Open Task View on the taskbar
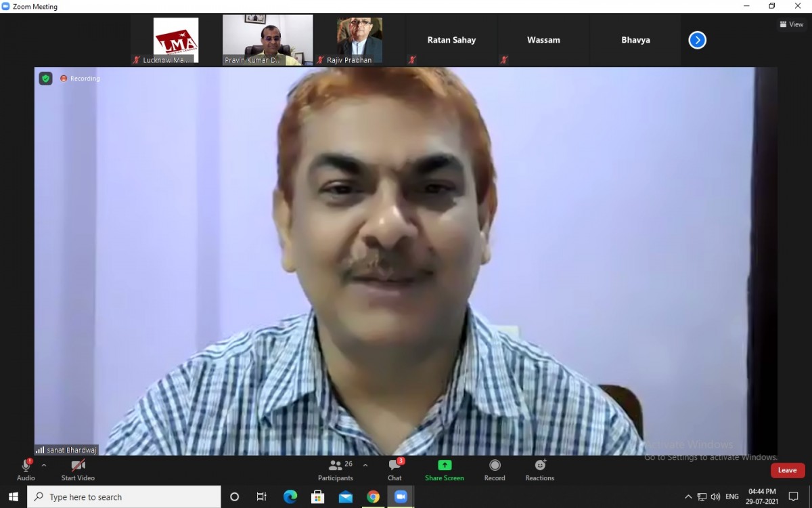Viewport: 812px width, 508px height. coord(262,496)
